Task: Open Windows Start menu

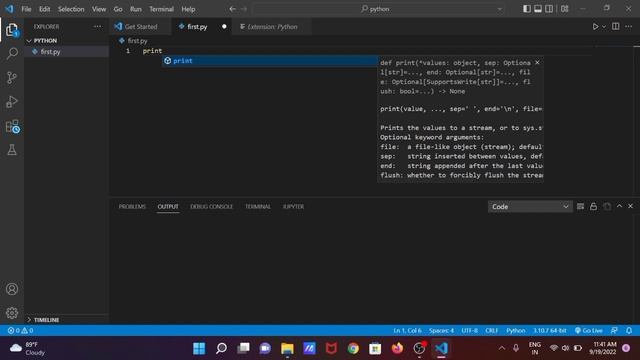Action: click(199, 348)
